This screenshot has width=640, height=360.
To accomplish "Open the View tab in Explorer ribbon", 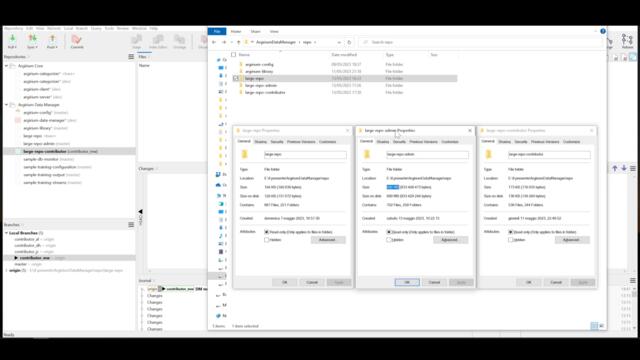I will pyautogui.click(x=274, y=31).
